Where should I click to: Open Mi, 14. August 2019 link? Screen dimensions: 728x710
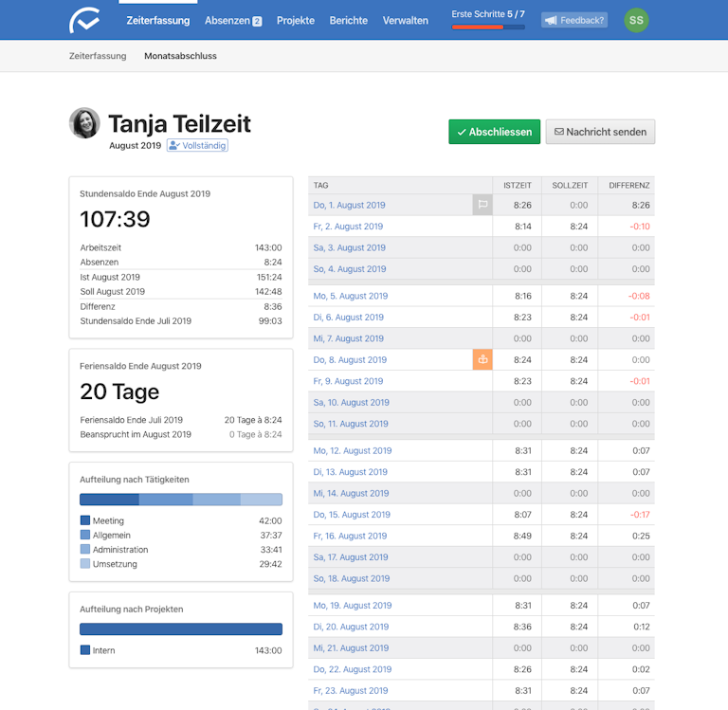tap(351, 494)
